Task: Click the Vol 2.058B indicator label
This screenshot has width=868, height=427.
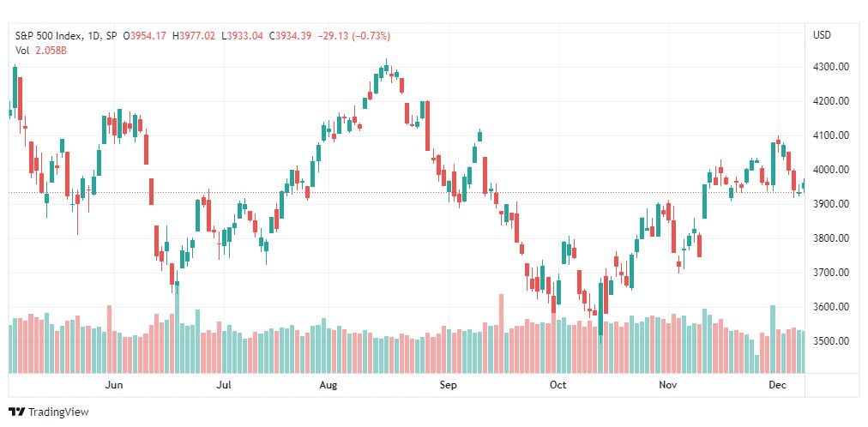Action: coord(41,50)
